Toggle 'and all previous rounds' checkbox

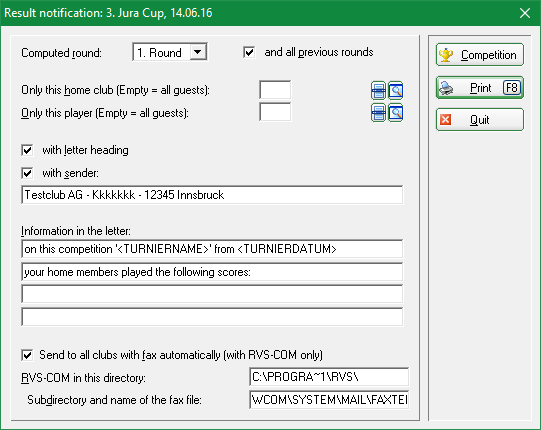[249, 52]
